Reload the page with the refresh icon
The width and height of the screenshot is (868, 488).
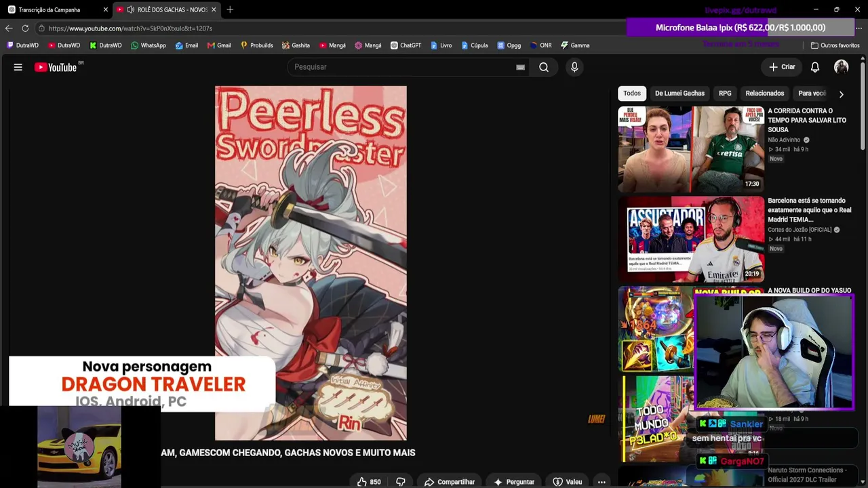click(25, 28)
